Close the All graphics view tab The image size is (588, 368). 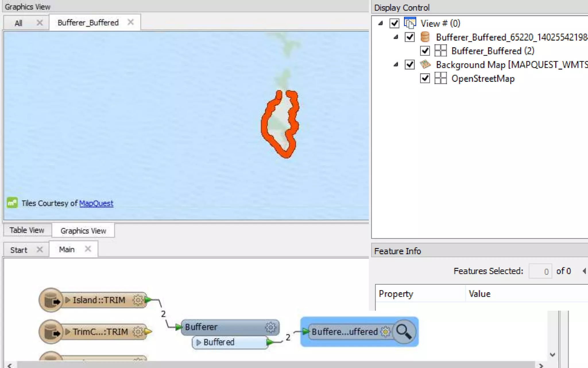(40, 23)
